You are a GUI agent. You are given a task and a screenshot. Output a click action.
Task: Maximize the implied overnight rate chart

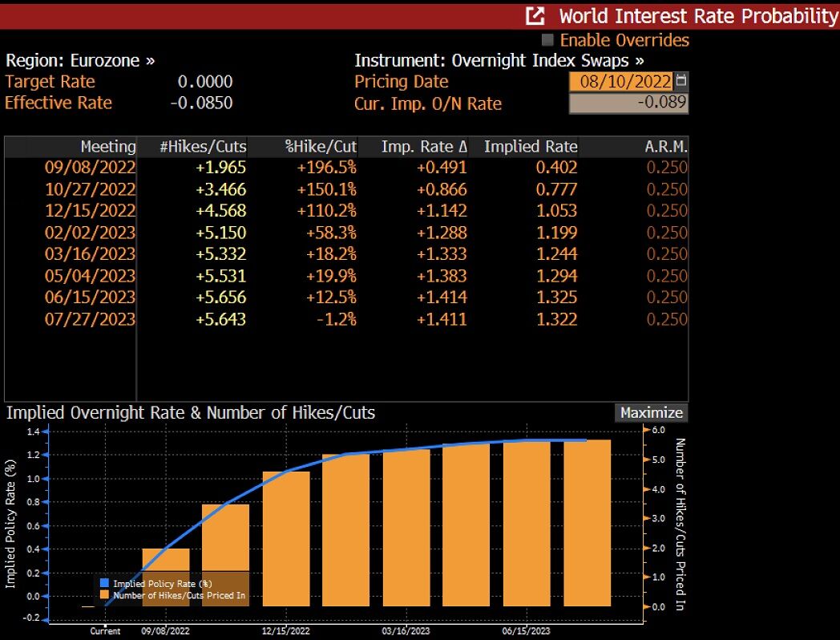tap(652, 412)
